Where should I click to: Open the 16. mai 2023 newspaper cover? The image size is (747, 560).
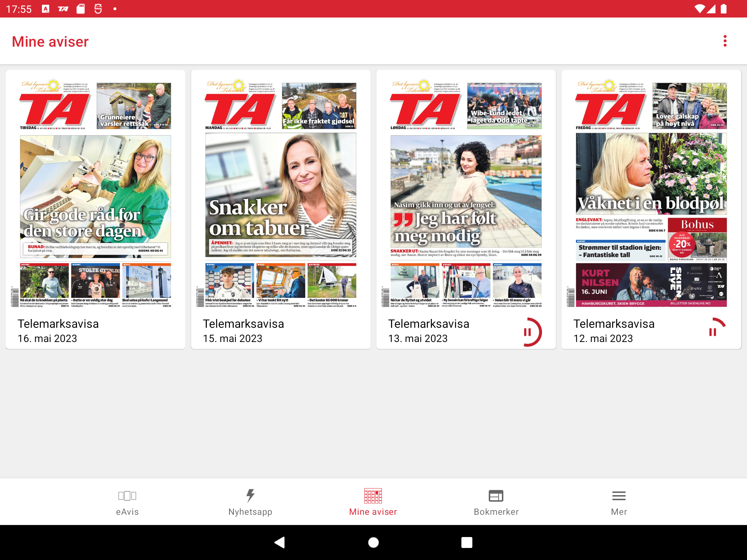(x=96, y=194)
